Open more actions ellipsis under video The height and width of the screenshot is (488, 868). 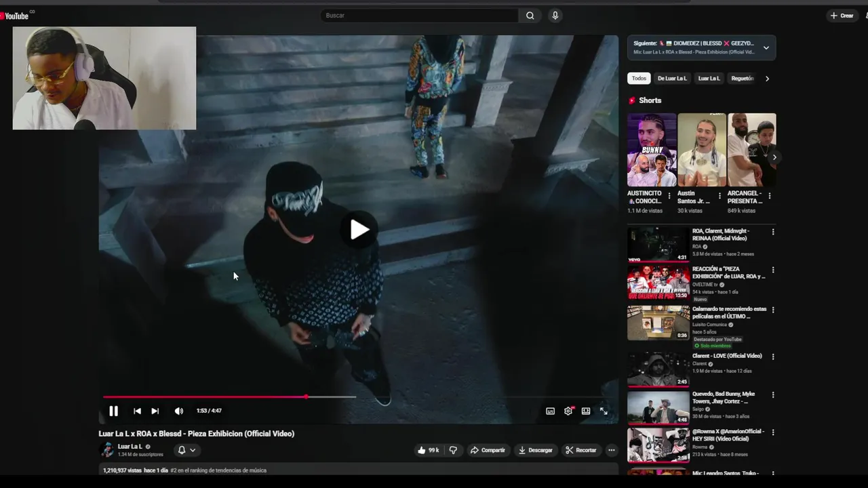[611, 450]
